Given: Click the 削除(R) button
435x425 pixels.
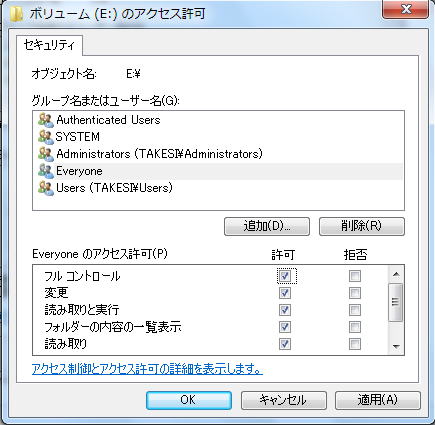Looking at the screenshot, I should tap(362, 227).
